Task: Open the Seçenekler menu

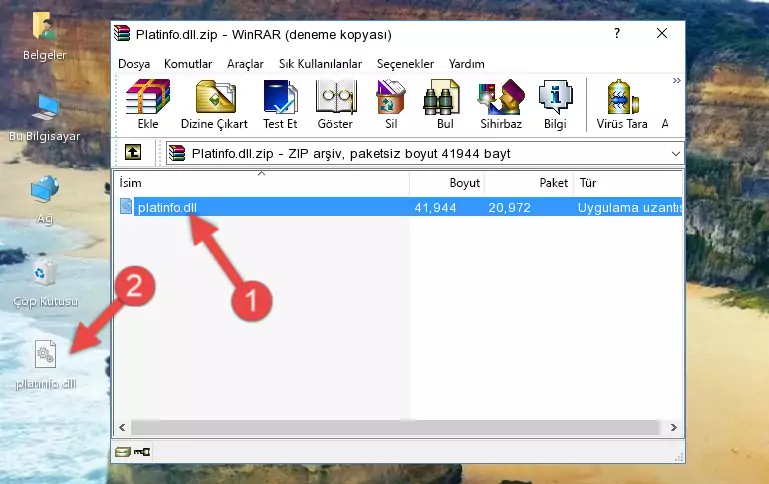Action: (405, 64)
